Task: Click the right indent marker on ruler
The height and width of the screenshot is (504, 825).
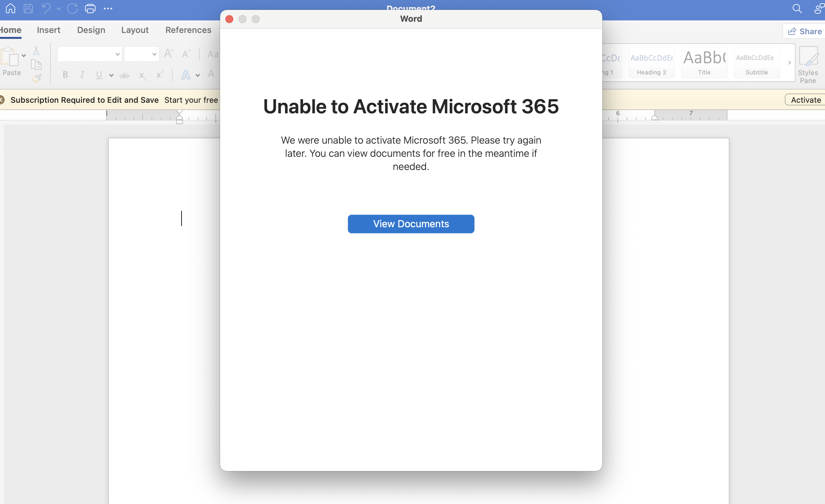Action: pyautogui.click(x=655, y=117)
